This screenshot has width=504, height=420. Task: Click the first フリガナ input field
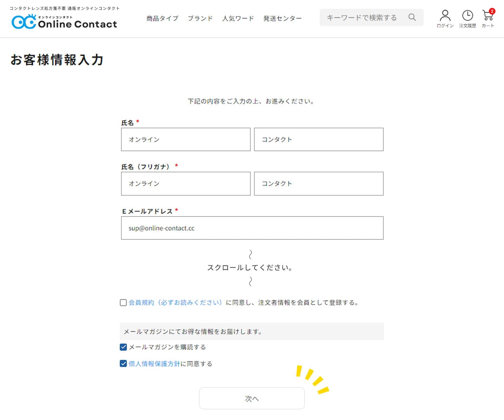tap(185, 184)
